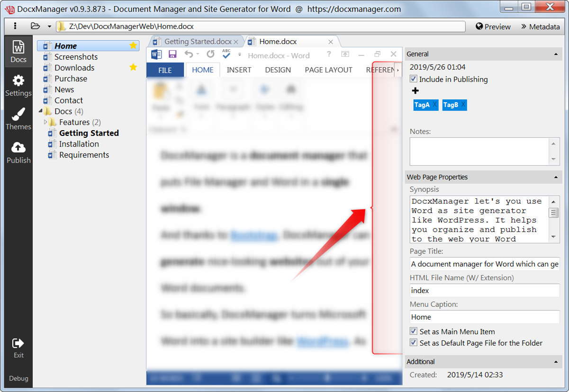The width and height of the screenshot is (569, 392).
Task: Click the Page Title field
Action: pos(485,264)
